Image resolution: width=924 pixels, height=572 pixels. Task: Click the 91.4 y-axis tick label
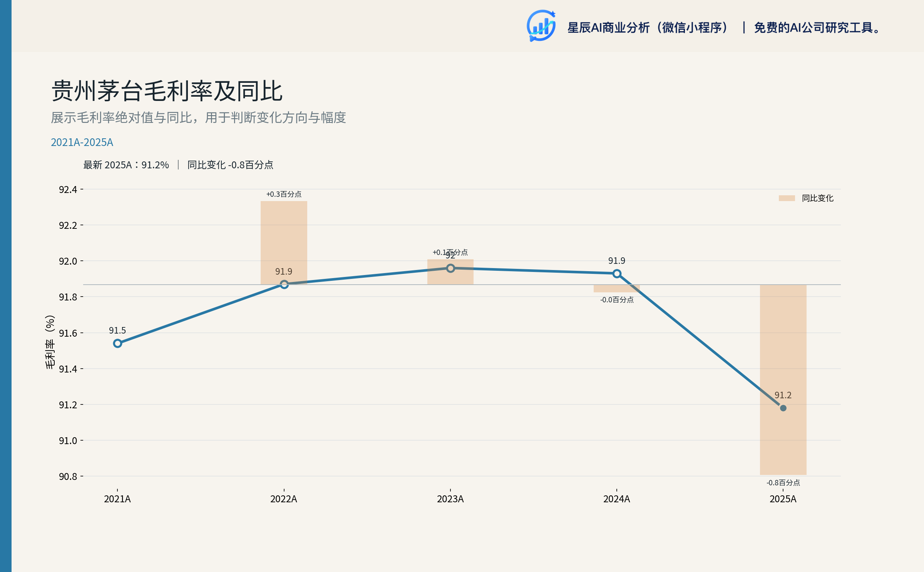[68, 369]
